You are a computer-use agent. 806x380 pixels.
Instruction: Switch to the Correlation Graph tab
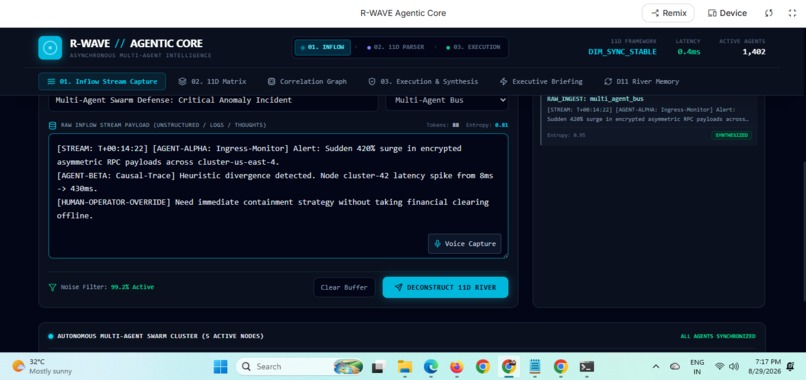click(x=307, y=81)
